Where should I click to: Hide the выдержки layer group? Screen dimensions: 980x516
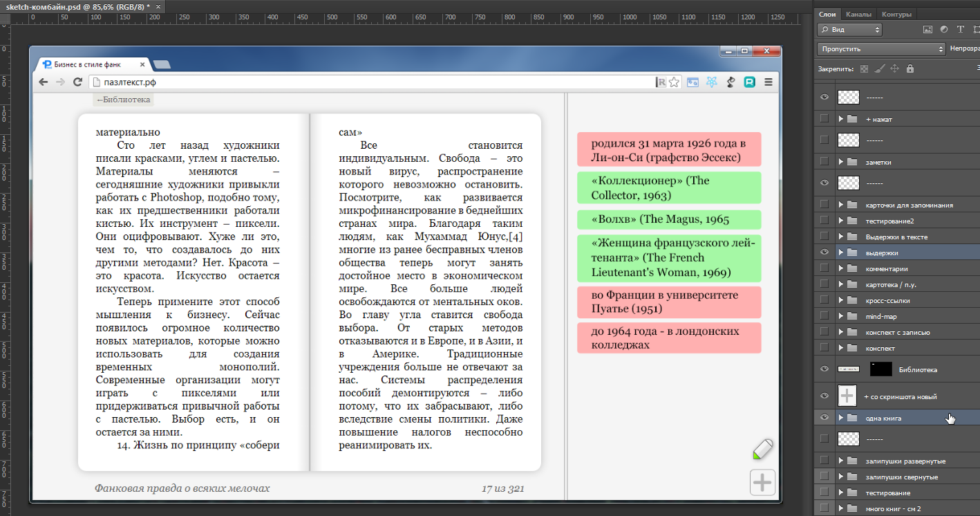824,252
